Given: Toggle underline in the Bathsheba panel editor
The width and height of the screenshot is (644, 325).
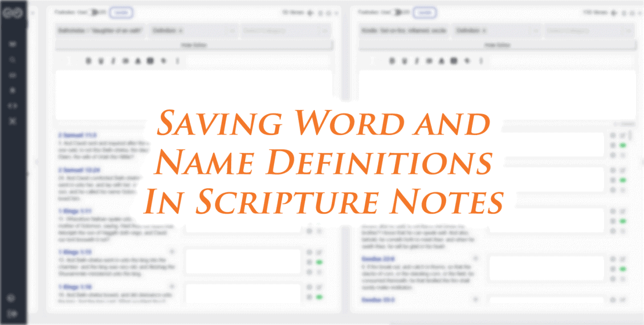Looking at the screenshot, I should click(101, 61).
